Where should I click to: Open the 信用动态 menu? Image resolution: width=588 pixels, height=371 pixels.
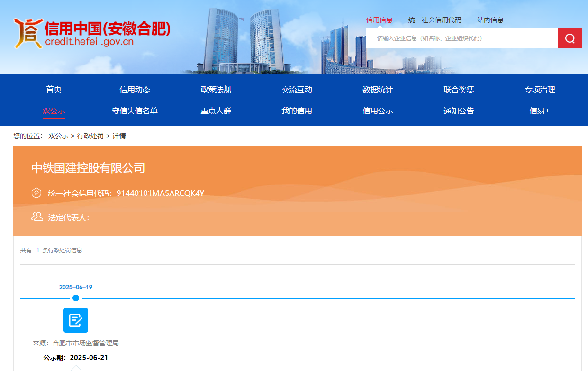pyautogui.click(x=135, y=89)
